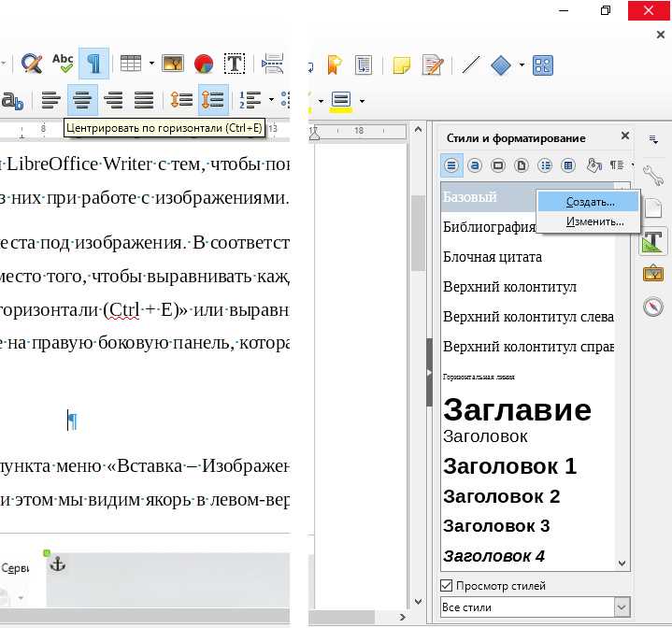
Task: Open the sidebar Navigator (compass icon)
Action: [x=653, y=307]
